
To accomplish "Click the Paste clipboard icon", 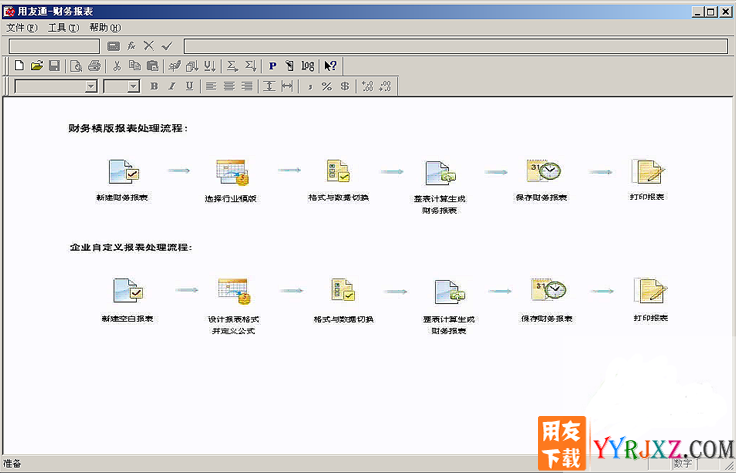I will (x=153, y=66).
